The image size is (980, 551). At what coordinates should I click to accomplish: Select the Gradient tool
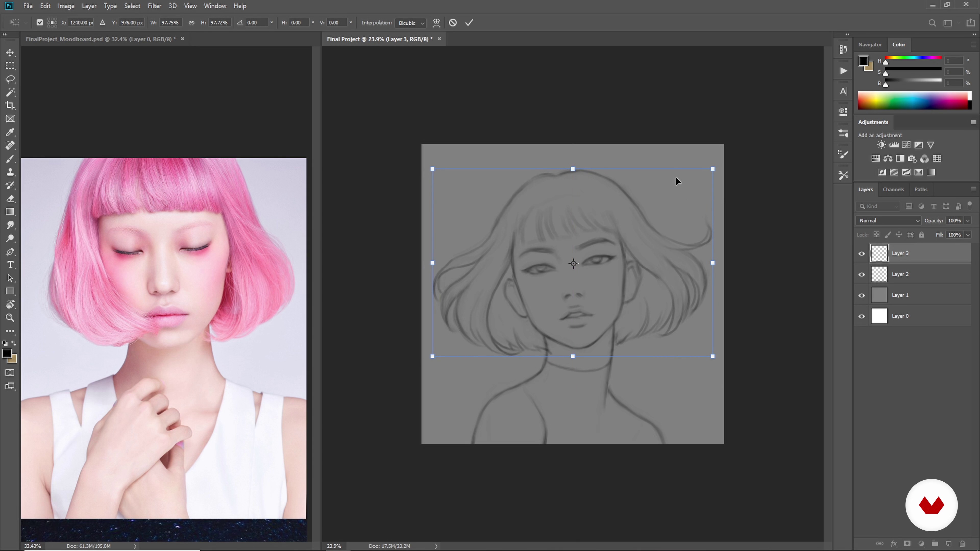pos(10,212)
